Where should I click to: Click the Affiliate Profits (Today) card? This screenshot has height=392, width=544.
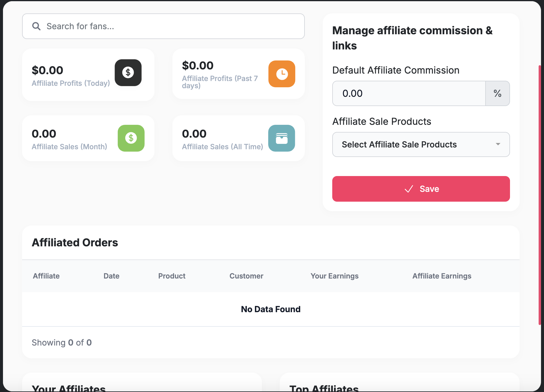[x=88, y=75]
